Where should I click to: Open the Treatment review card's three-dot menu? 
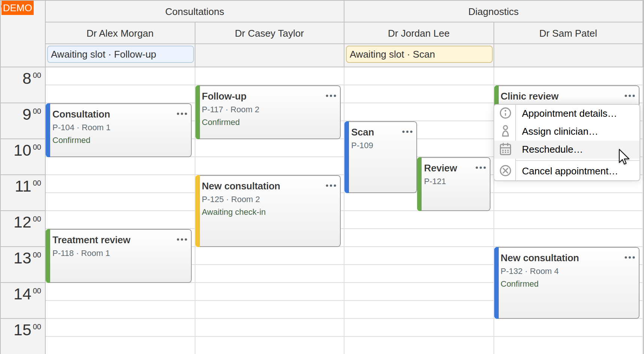click(x=182, y=239)
